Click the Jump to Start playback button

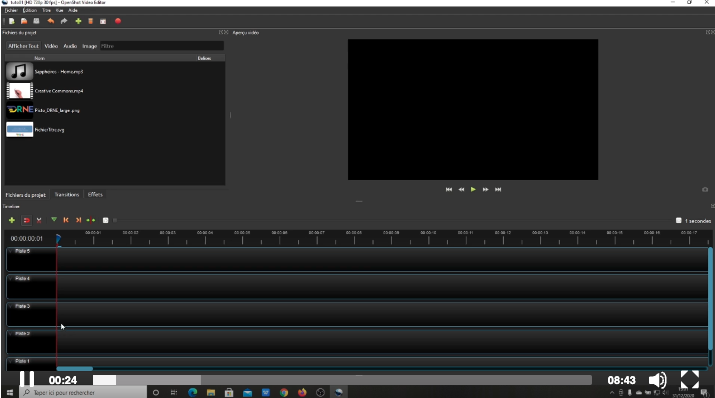pos(449,189)
